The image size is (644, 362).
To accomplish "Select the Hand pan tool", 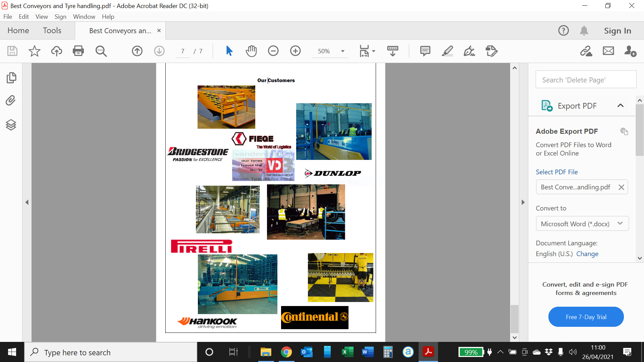I will (251, 51).
